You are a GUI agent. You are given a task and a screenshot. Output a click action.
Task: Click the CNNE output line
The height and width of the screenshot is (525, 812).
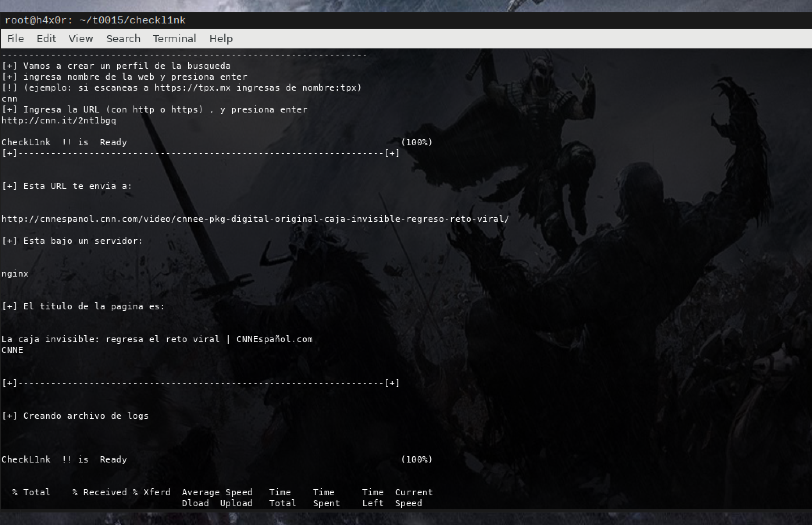12,350
